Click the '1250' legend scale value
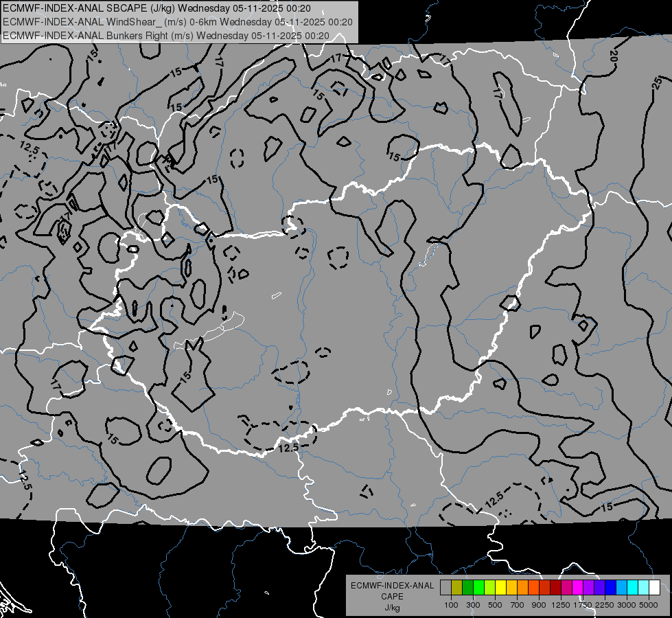Screen dimensions: 672x618 pyautogui.click(x=561, y=605)
